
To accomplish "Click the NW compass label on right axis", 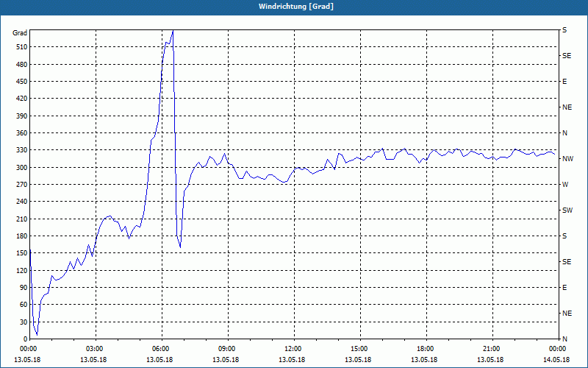I will [567, 158].
